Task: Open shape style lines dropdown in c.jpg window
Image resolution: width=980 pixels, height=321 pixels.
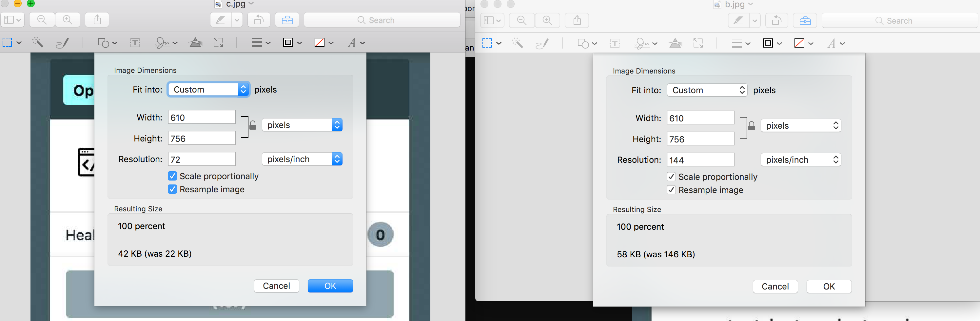Action: pos(261,43)
